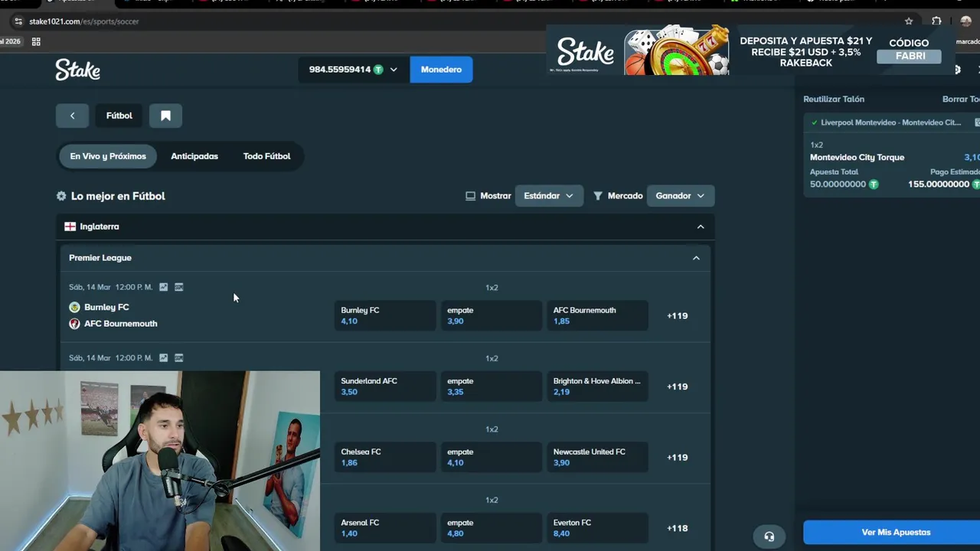Open the browser apps grid icon

(36, 41)
